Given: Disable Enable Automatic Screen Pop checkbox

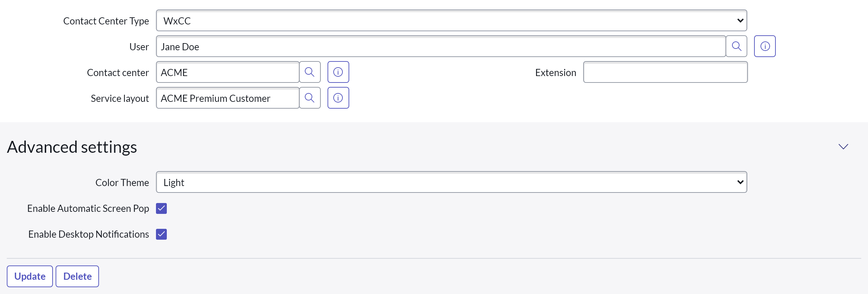Looking at the screenshot, I should [161, 208].
